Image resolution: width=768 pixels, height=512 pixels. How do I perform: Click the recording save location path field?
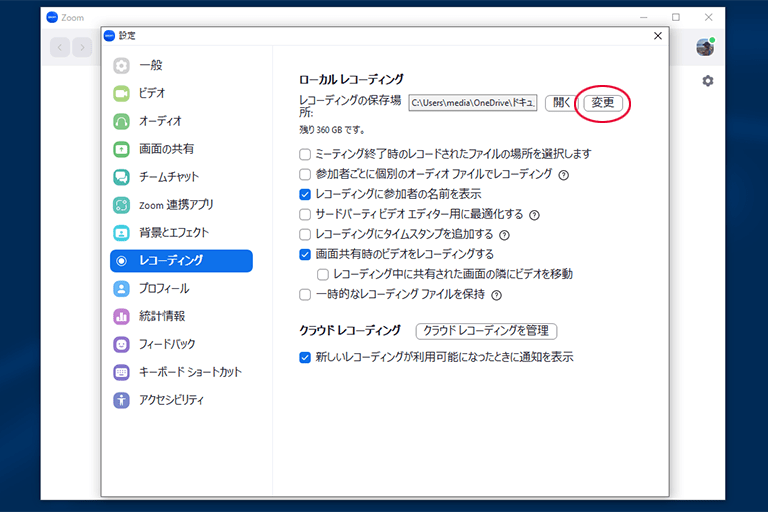click(x=473, y=102)
